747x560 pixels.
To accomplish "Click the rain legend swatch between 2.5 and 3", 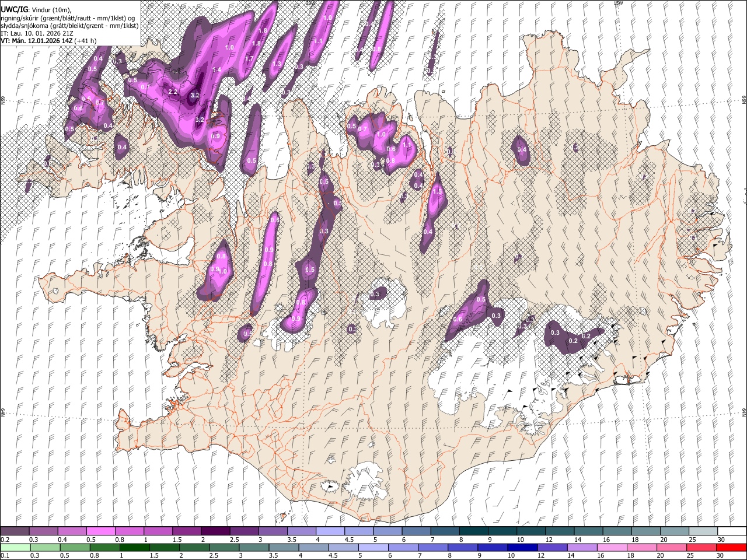I will pyautogui.click(x=225, y=547).
